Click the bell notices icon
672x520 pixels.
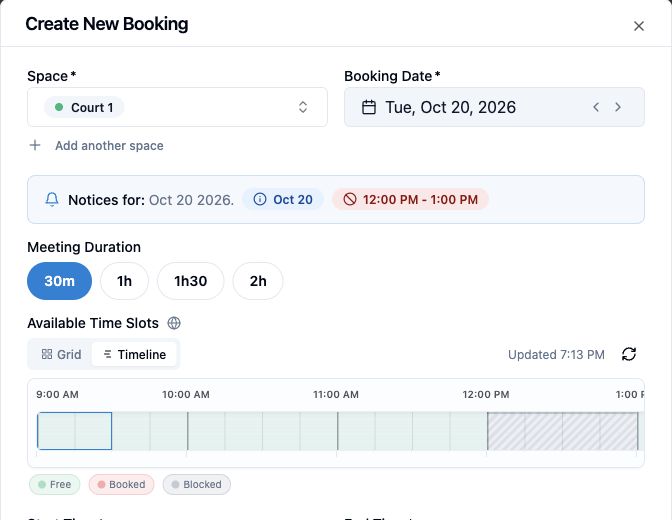point(52,199)
